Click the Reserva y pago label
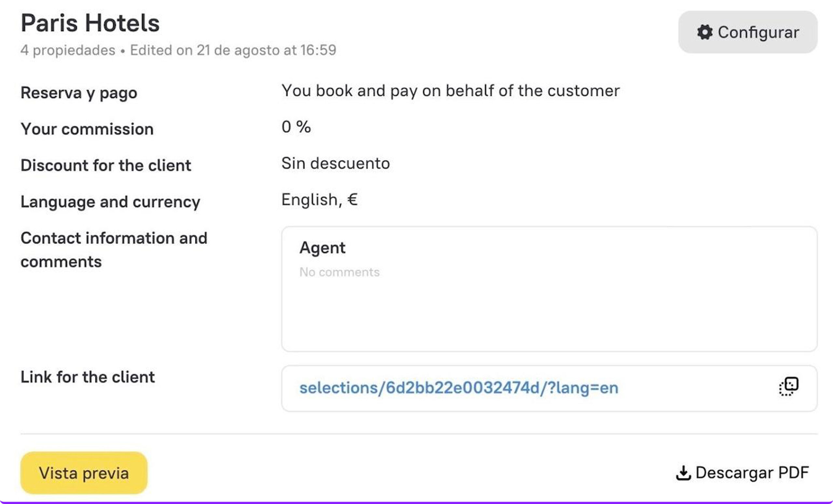 (x=79, y=93)
